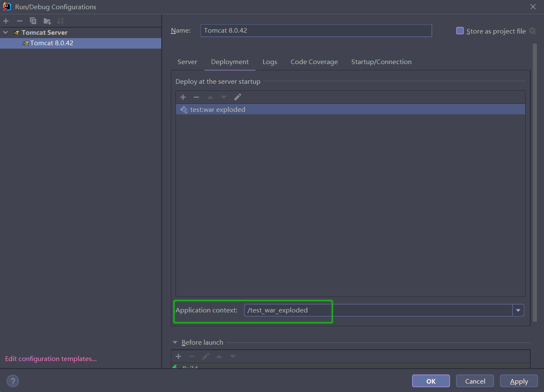Image resolution: width=544 pixels, height=392 pixels.
Task: Collapse the Before launch section
Action: click(x=175, y=342)
